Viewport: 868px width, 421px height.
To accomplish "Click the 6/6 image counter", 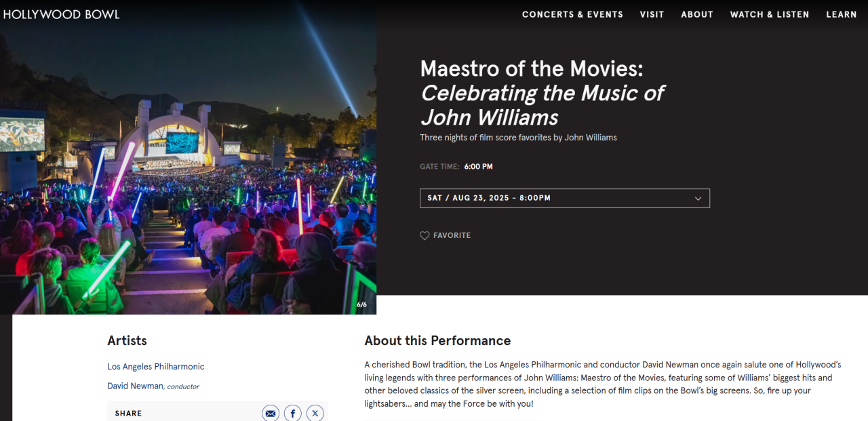I will tap(361, 305).
